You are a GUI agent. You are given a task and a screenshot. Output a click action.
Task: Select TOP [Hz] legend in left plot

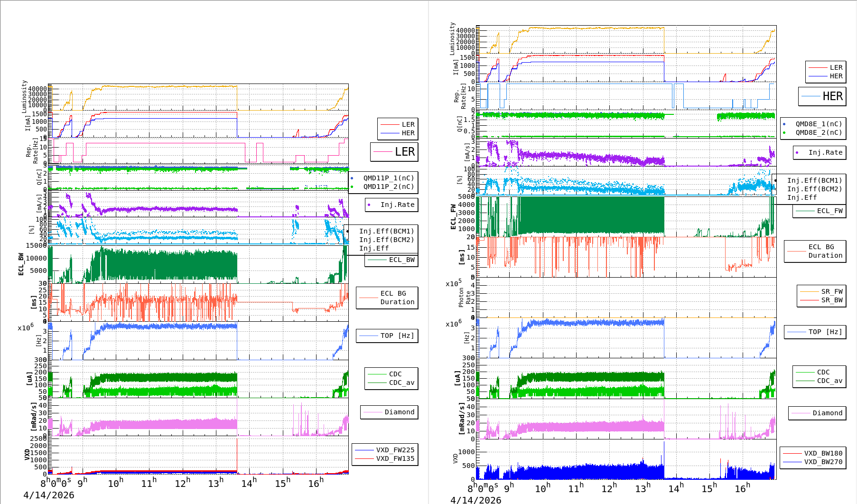pos(387,336)
